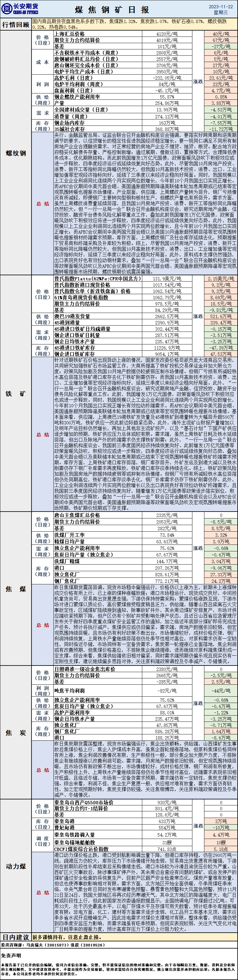Click the 盘面利润（日度） row
238x980 pixels.
73,90
